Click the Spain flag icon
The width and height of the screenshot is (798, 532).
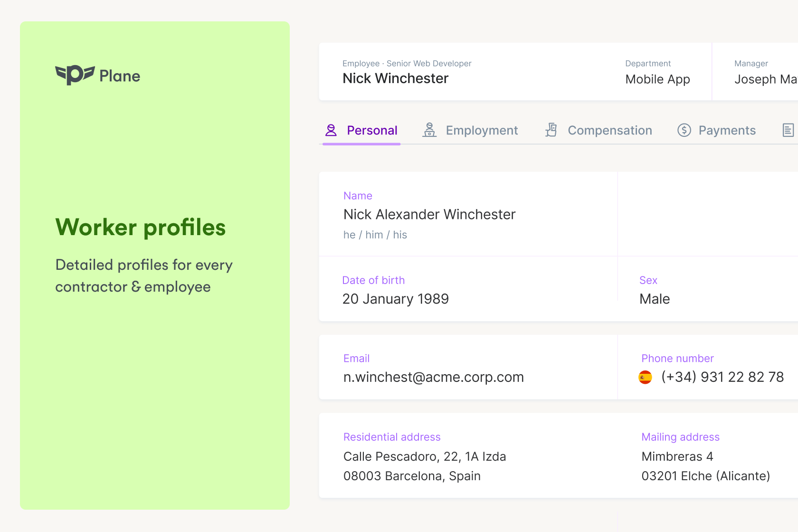coord(645,377)
